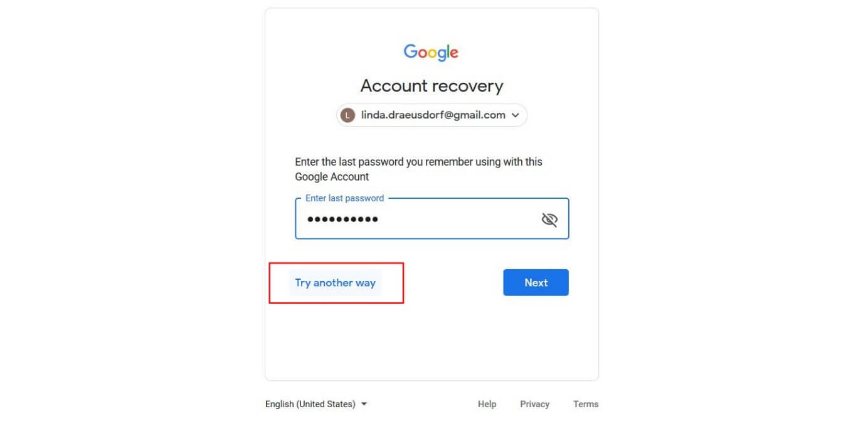The image size is (868, 431).
Task: Open the Help link
Action: [x=487, y=404]
